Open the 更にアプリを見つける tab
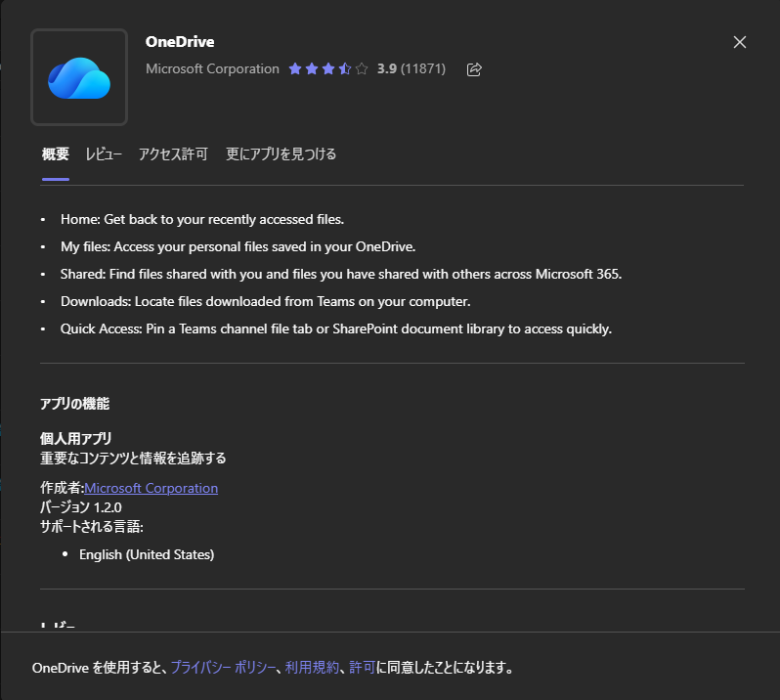Screen dimensions: 780x700 pyautogui.click(x=282, y=154)
